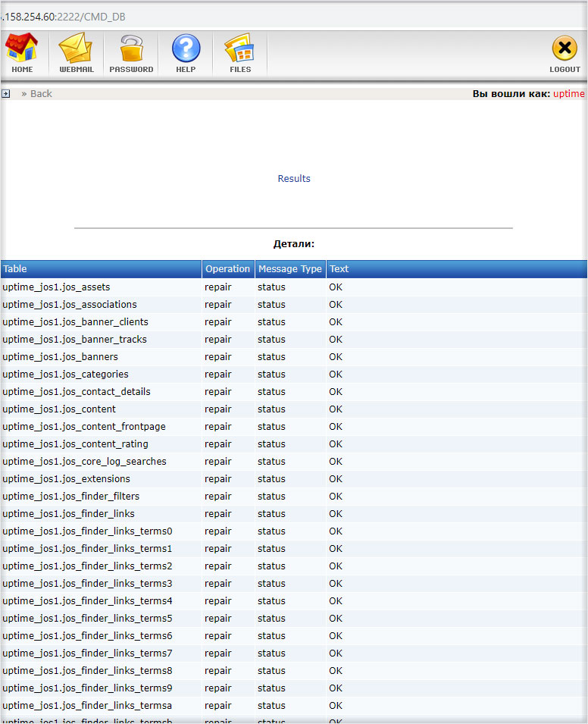588x724 pixels.
Task: Click repair in the jos_extensions row
Action: tap(217, 479)
